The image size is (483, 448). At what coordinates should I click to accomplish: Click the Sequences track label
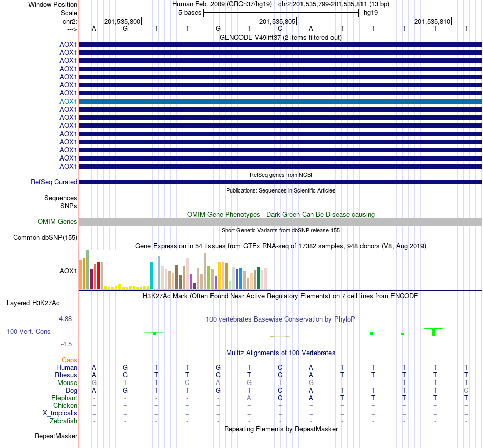[x=61, y=198]
